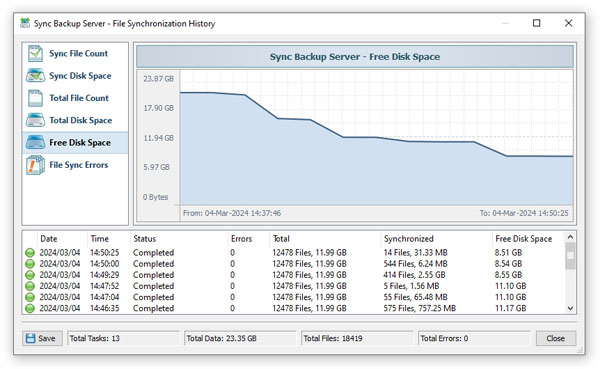Click green status icon for 14:50:25 row

[30, 253]
